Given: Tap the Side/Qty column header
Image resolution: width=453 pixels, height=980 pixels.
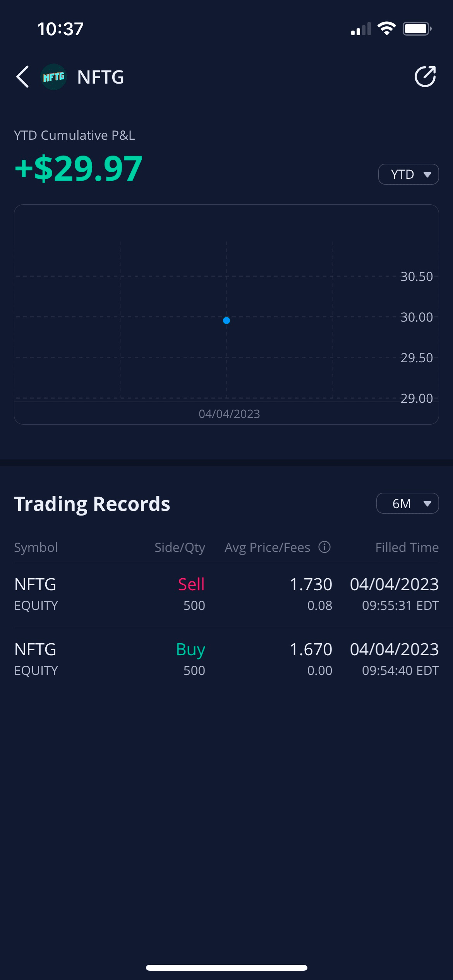Looking at the screenshot, I should point(180,547).
